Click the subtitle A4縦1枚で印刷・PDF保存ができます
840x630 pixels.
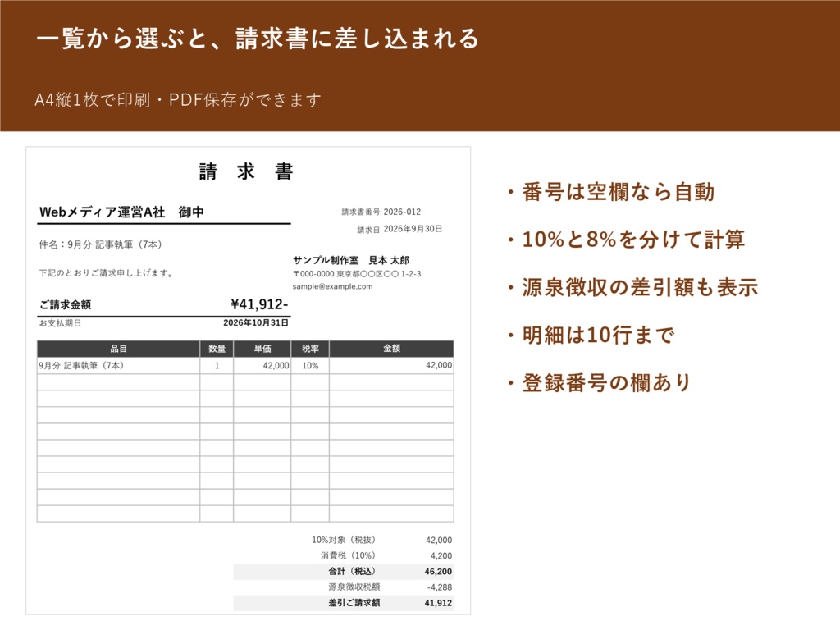pos(178,99)
